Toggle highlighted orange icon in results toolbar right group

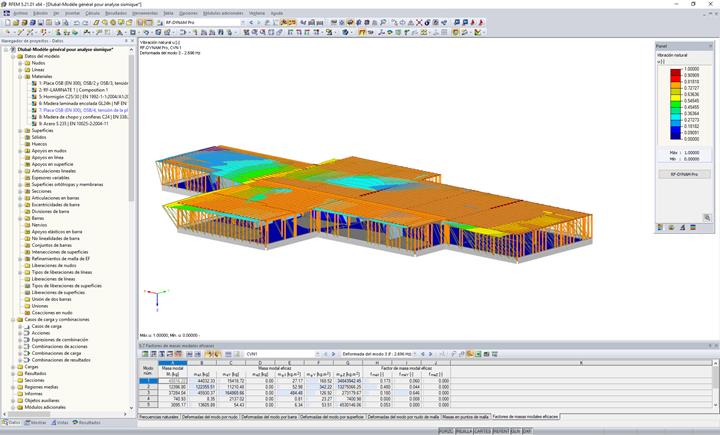pyautogui.click(x=470, y=354)
